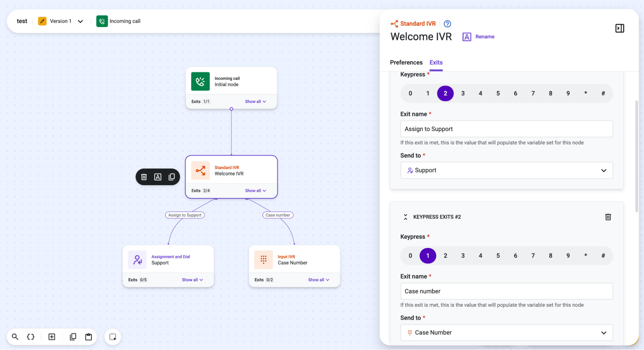The width and height of the screenshot is (644, 350).
Task: Delete Keypress Exits #2 with trash icon
Action: [608, 217]
